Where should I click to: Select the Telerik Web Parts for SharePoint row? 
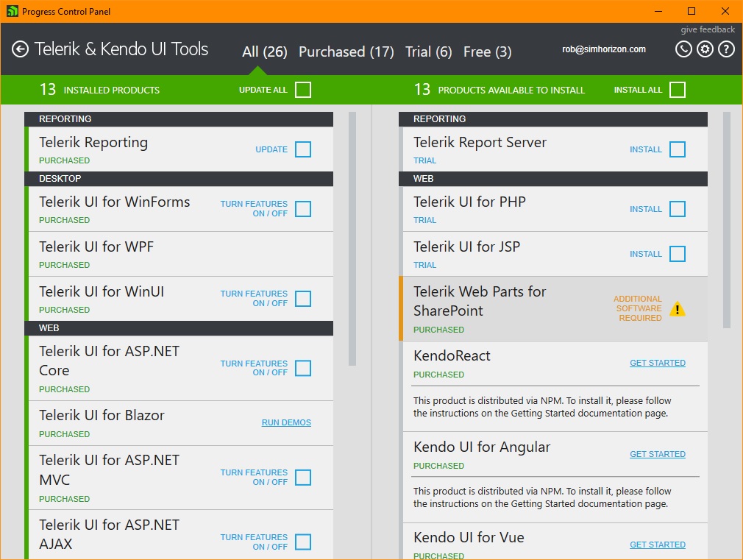[x=555, y=308]
